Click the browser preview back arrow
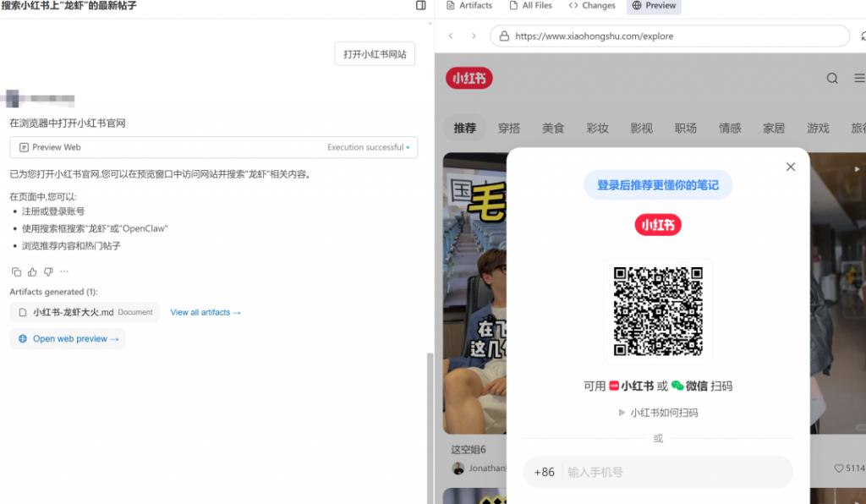Image resolution: width=866 pixels, height=504 pixels. tap(451, 36)
